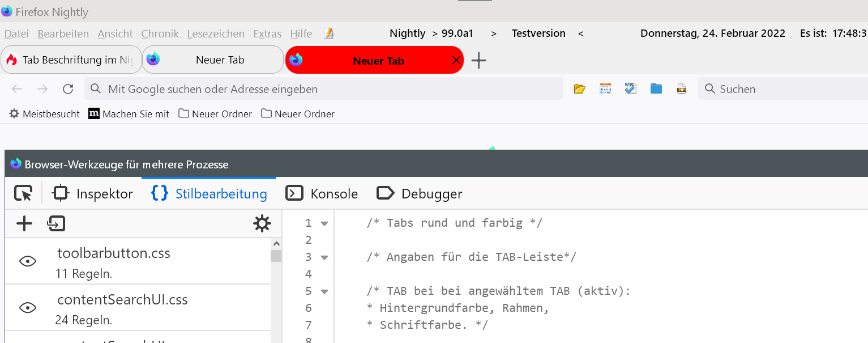
Task: Import a stylesheet via import icon
Action: point(56,224)
